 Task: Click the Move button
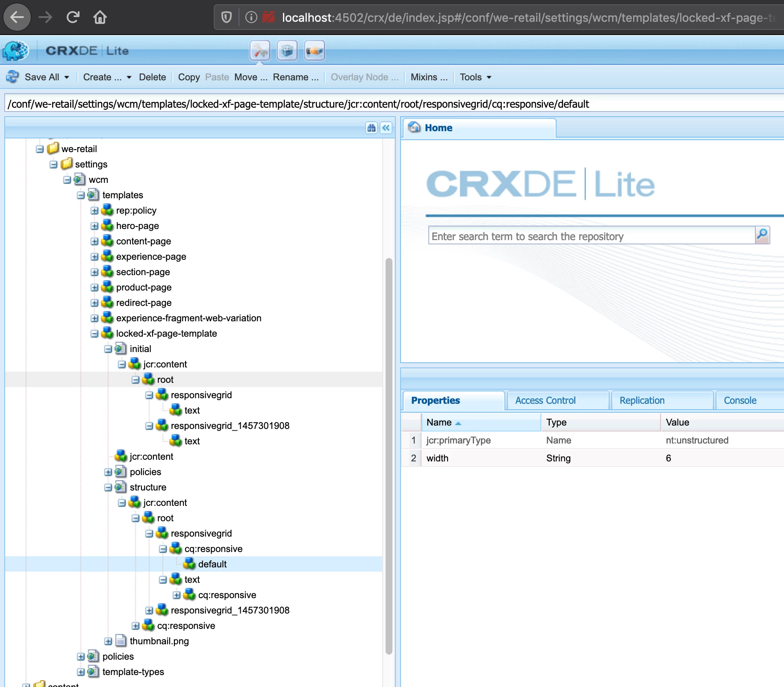pyautogui.click(x=251, y=77)
